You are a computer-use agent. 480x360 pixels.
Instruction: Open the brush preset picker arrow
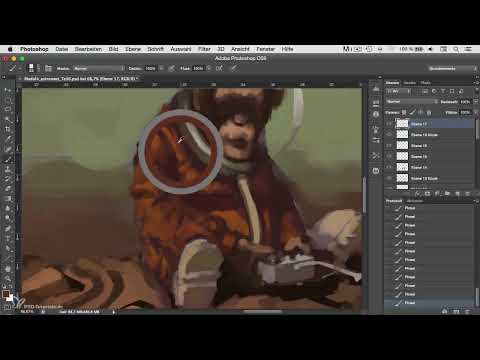pos(38,68)
